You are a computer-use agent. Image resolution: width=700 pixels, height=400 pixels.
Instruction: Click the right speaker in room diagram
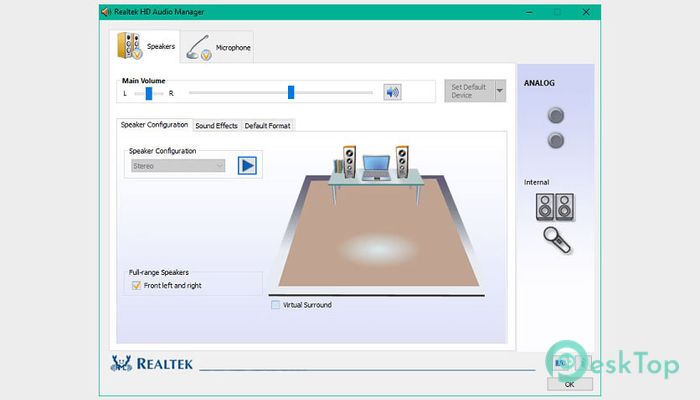[x=402, y=162]
